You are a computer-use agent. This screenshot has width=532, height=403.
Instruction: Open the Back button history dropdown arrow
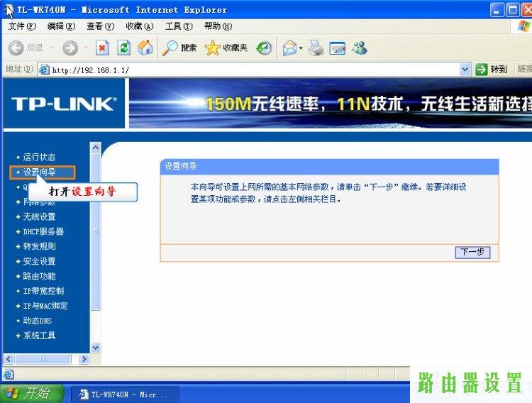pyautogui.click(x=52, y=48)
